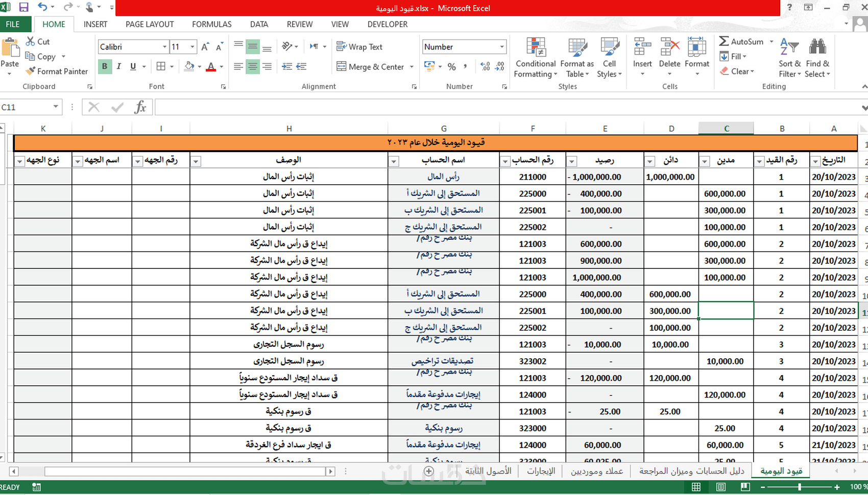Toggle Middle Align vertical alignment
868x495 pixels.
click(252, 47)
